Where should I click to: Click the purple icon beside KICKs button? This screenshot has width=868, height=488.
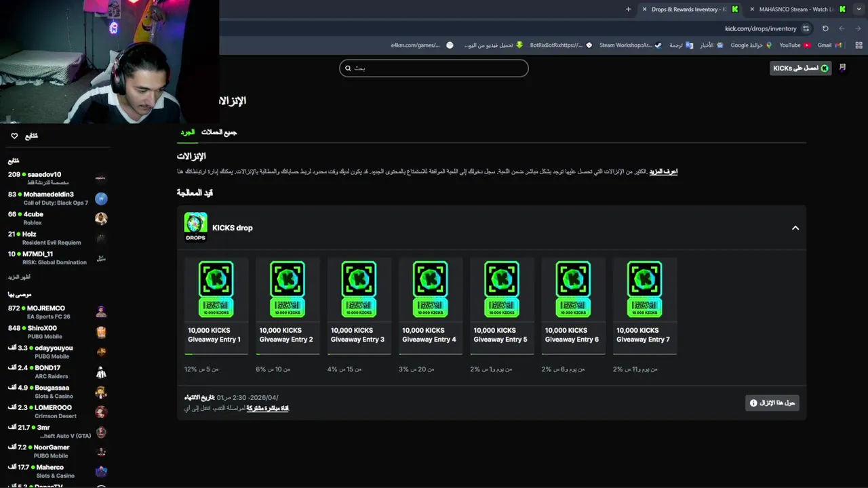pyautogui.click(x=842, y=68)
